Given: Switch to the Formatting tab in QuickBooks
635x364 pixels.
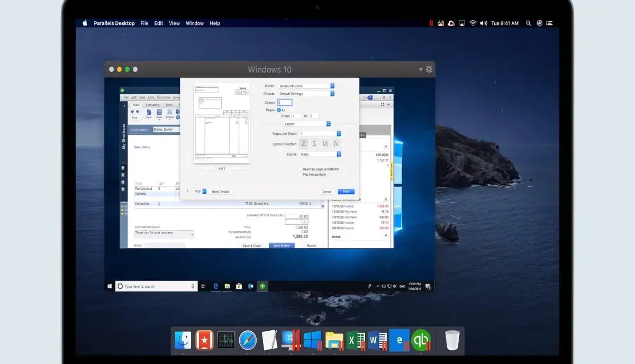Looking at the screenshot, I should coord(152,105).
